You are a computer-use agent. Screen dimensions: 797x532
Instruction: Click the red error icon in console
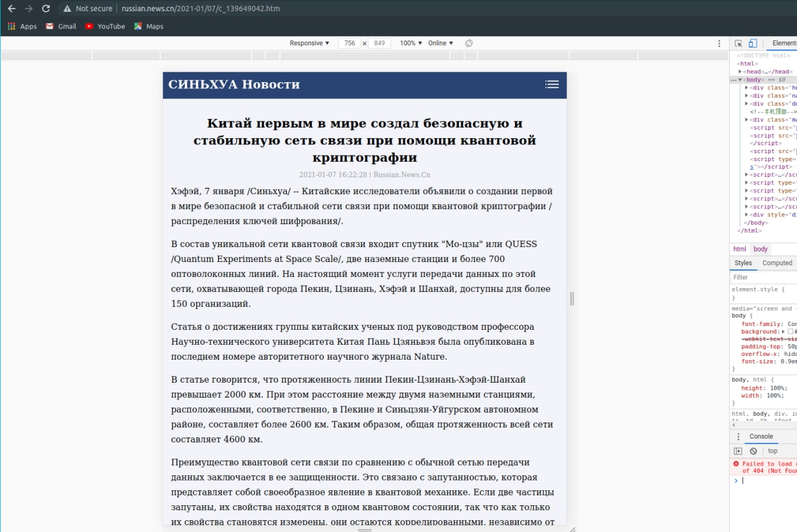736,464
